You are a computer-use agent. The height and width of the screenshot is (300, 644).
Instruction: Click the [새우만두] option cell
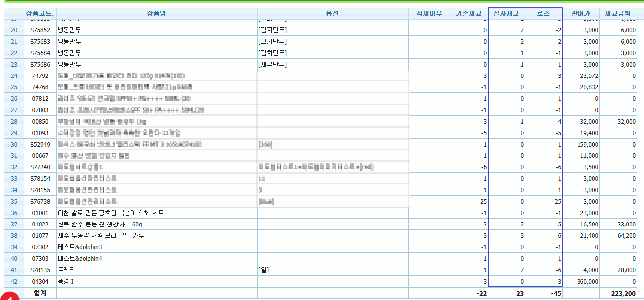click(272, 64)
